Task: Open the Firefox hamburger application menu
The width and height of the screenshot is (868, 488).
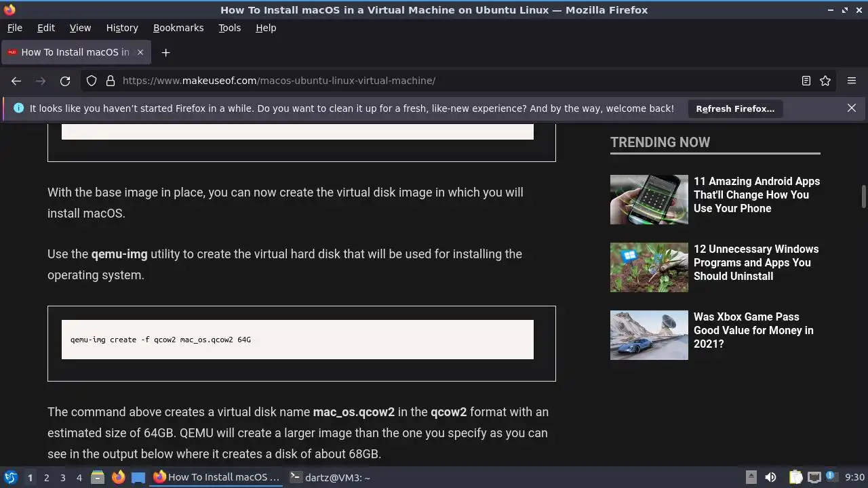Action: [852, 81]
